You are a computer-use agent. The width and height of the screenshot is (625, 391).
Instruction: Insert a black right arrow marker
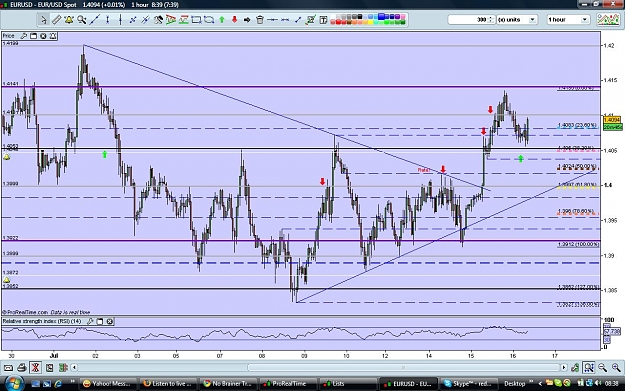tap(247, 20)
